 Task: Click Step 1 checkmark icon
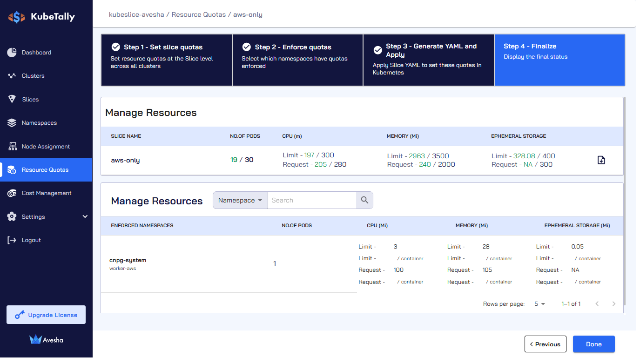coord(116,47)
